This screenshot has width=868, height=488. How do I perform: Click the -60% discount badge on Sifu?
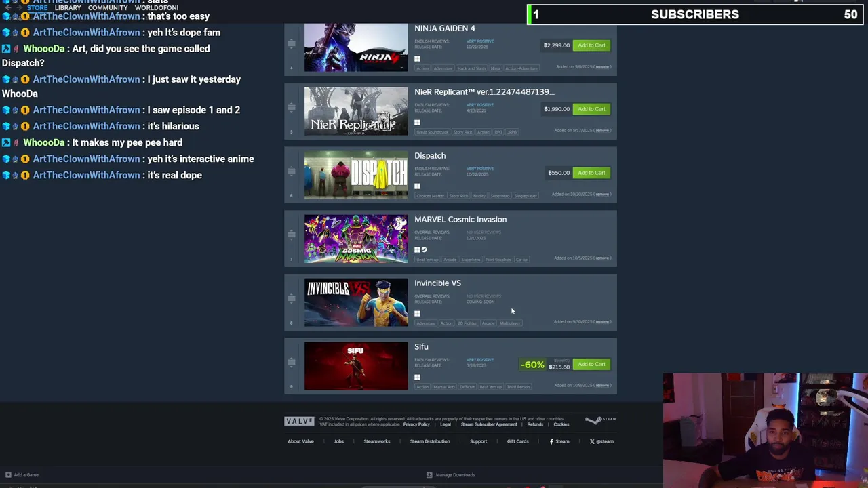pyautogui.click(x=532, y=365)
